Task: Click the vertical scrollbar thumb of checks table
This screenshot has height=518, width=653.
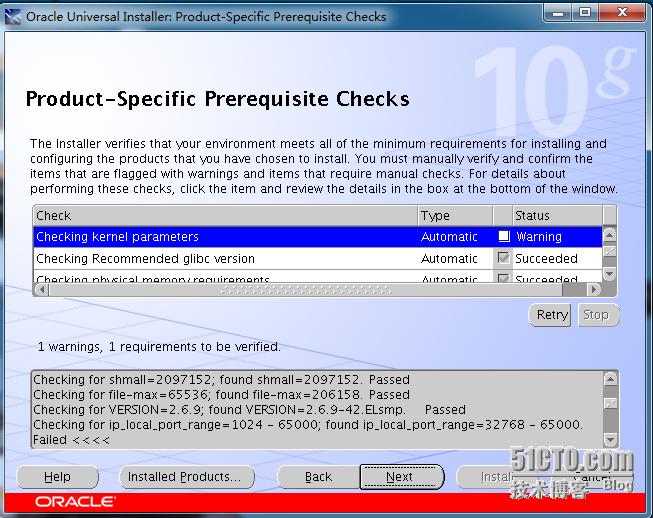Action: [x=609, y=251]
